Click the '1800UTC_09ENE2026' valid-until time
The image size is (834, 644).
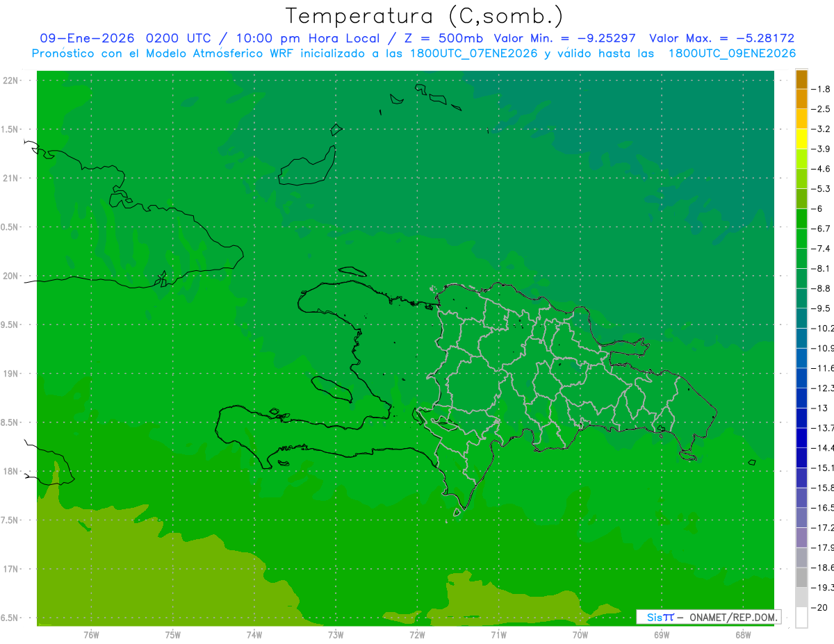732,53
